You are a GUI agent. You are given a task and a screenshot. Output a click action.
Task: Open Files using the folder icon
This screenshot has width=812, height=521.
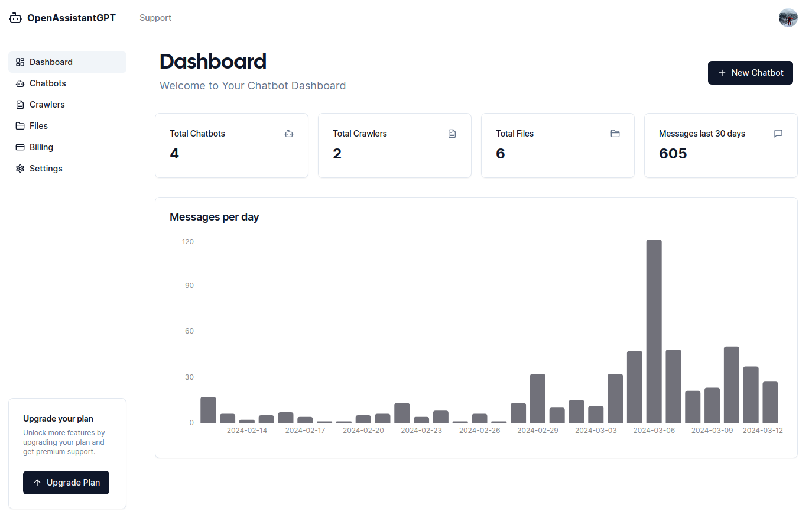coord(20,125)
